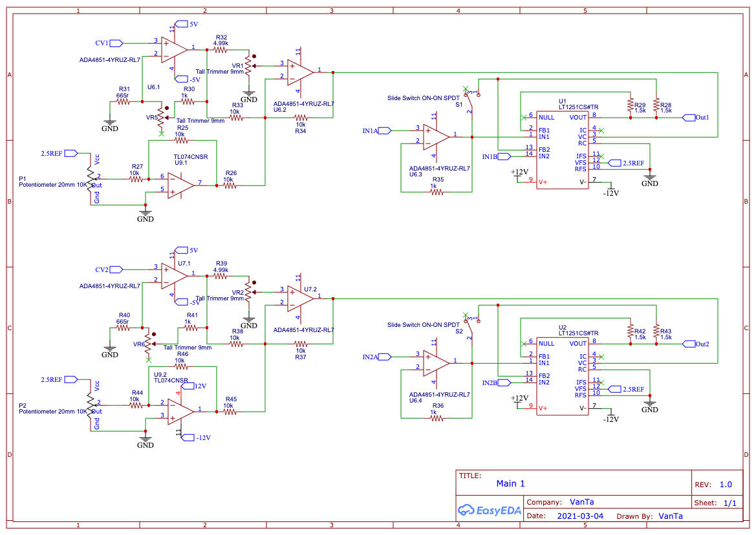The height and width of the screenshot is (535, 756).
Task: Select the VR1 trimmer potentiometer symbol
Action: coord(248,66)
